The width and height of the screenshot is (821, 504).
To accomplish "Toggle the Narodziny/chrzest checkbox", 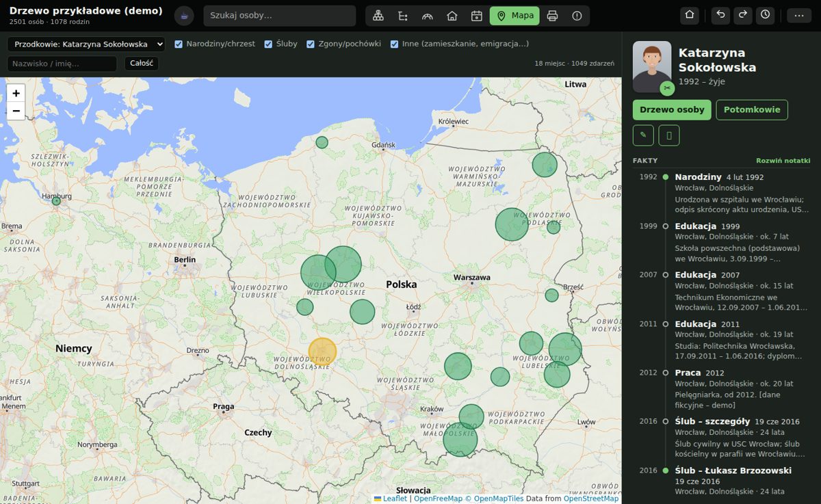I will [x=179, y=44].
